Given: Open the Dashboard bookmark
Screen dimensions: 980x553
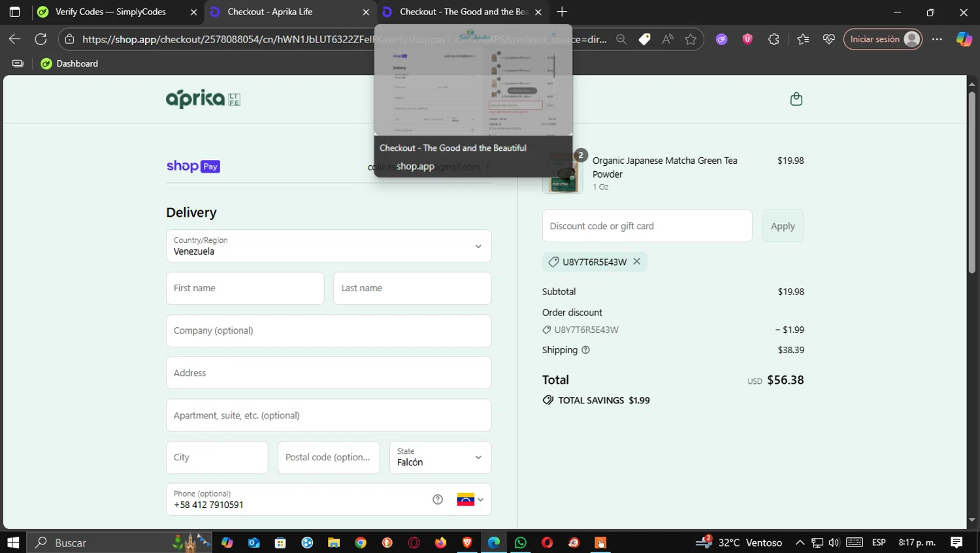Looking at the screenshot, I should coord(69,63).
